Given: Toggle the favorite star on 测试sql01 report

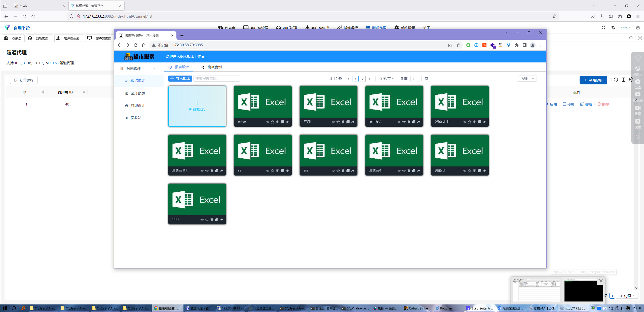Looking at the screenshot, I should coord(404,171).
